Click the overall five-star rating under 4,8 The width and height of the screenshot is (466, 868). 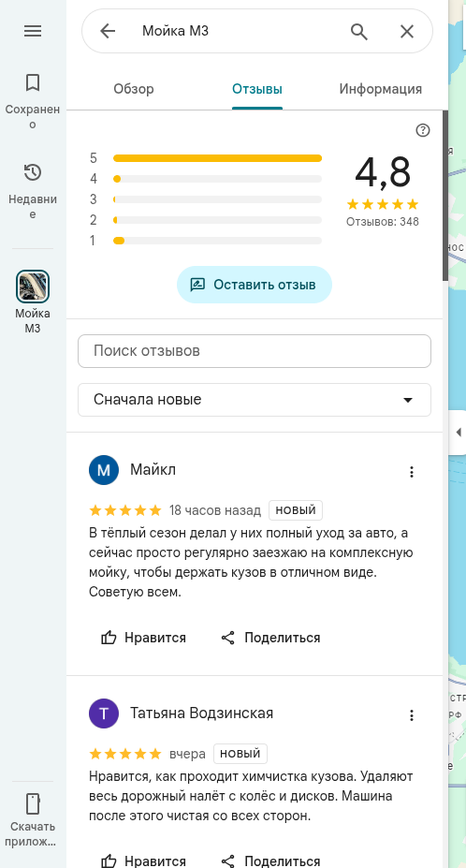click(x=383, y=205)
